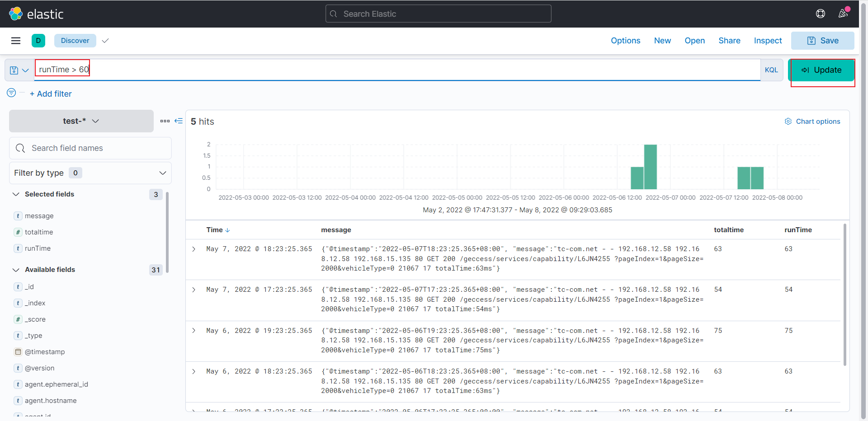Click the runTime value 75
Screen dimensions: 868x421
[788, 331]
